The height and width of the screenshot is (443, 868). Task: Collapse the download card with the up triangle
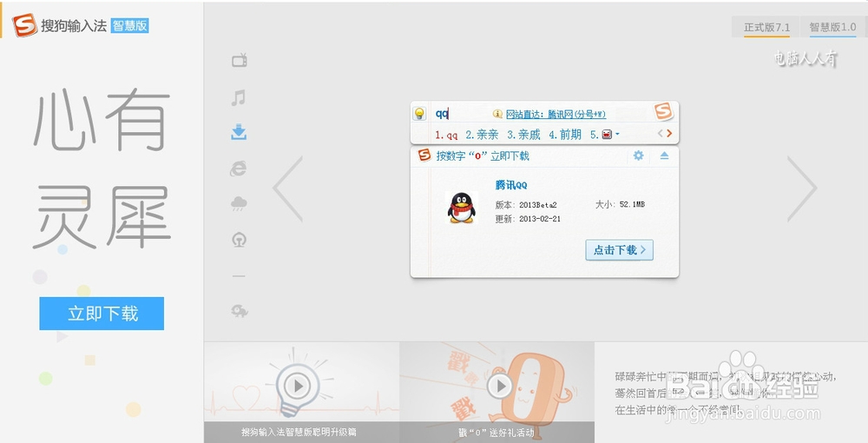click(664, 155)
